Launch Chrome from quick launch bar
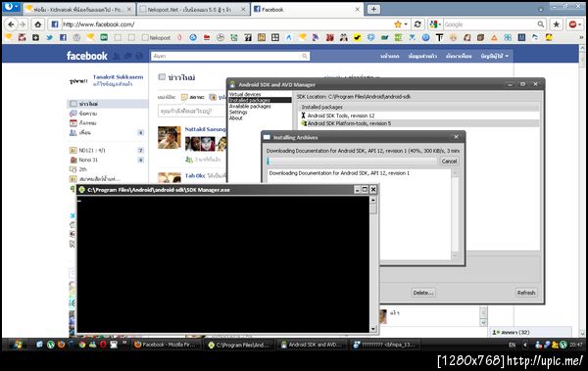 [81, 345]
